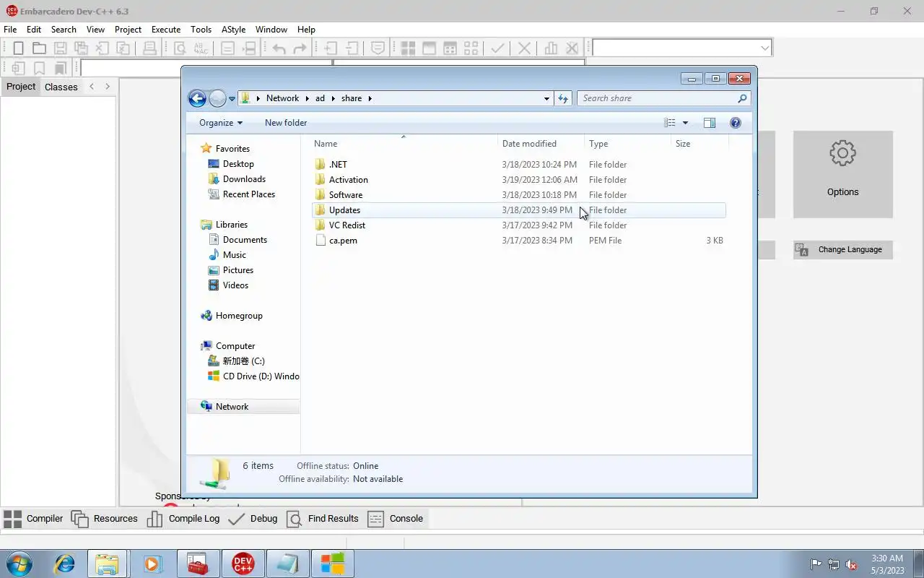The width and height of the screenshot is (924, 578).
Task: Open the Dev-C++ toolbar combo box
Action: [681, 48]
